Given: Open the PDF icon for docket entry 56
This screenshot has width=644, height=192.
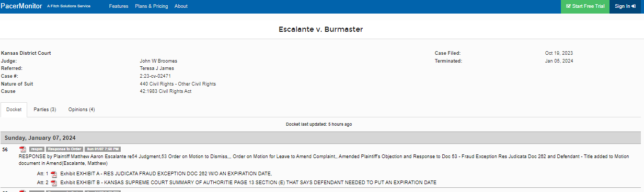Looking at the screenshot, I should [22, 149].
